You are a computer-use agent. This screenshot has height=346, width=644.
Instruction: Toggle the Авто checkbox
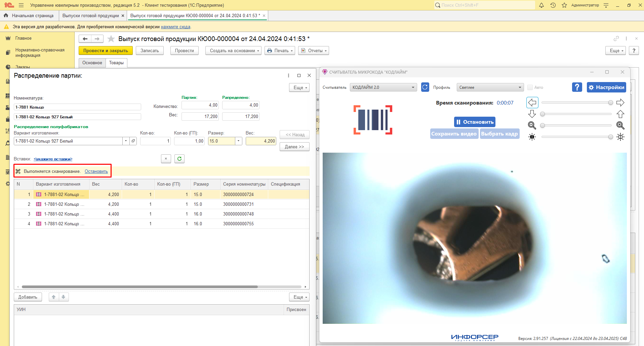pos(530,87)
